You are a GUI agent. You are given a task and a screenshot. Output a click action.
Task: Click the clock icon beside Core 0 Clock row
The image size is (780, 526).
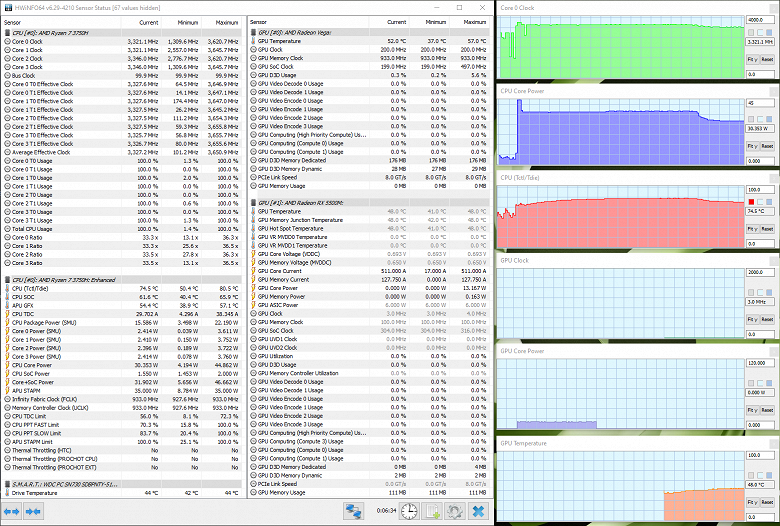coord(7,41)
